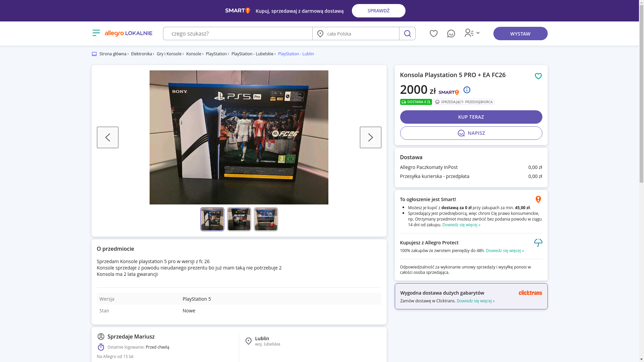This screenshot has height=362, width=644.
Task: Click the Smart badge beside price
Action: click(448, 92)
